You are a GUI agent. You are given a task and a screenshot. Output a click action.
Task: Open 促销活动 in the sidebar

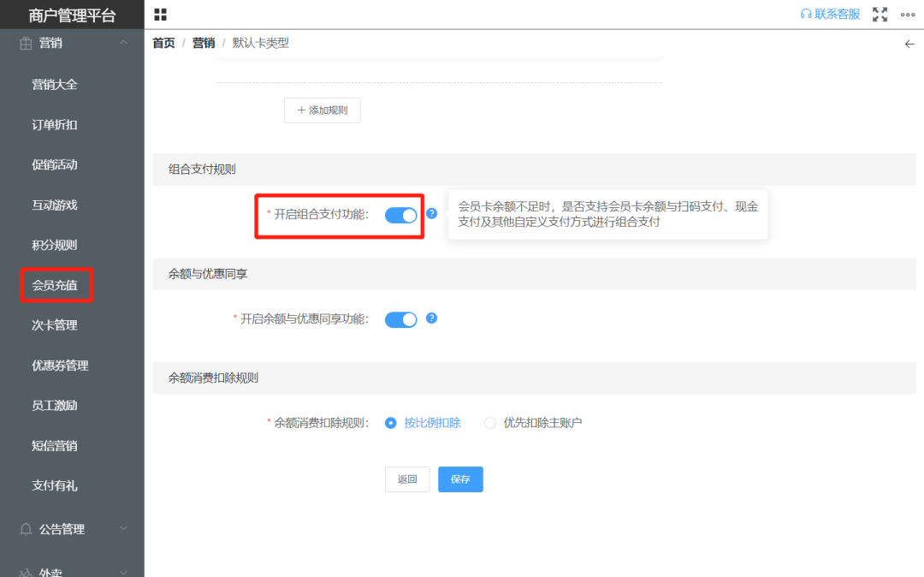(55, 164)
